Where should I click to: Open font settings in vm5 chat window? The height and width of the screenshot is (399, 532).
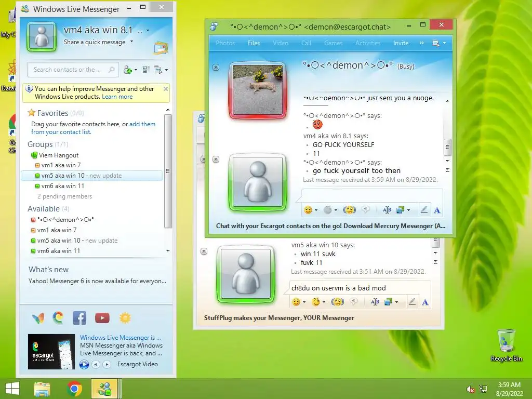pos(425,302)
